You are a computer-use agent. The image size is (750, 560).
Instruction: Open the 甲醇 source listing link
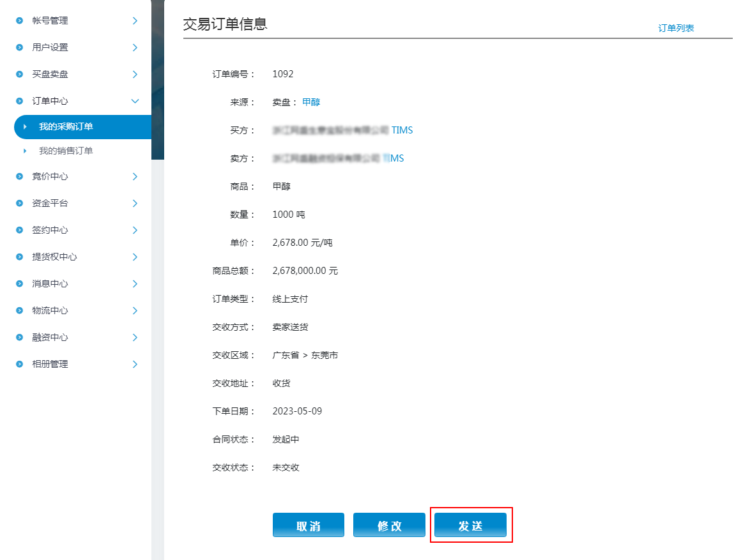click(x=311, y=102)
